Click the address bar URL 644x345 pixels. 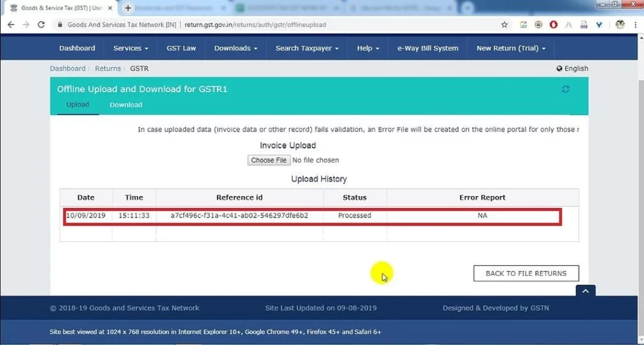255,25
